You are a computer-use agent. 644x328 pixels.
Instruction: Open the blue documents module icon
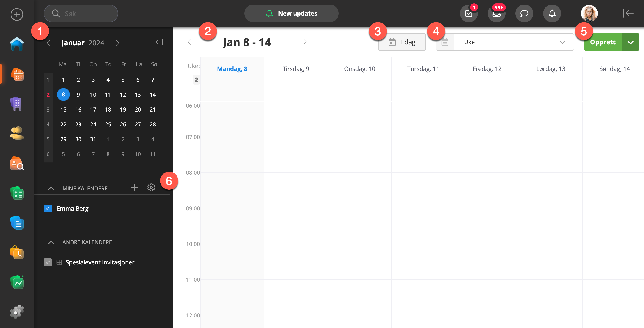pos(17,223)
